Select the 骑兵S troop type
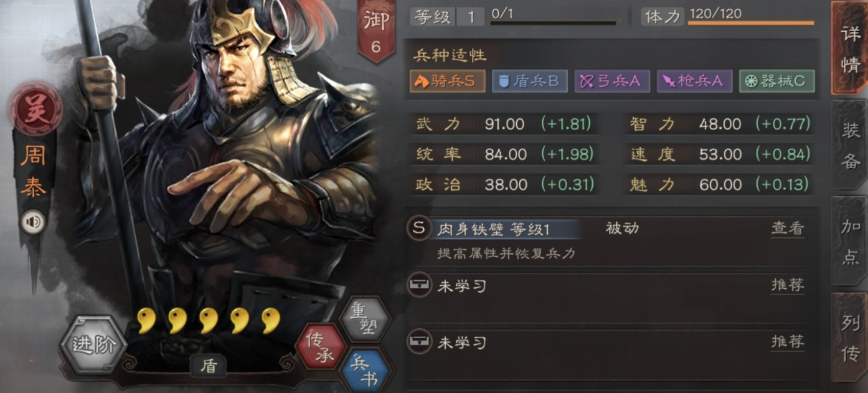The image size is (868, 393). 447,81
